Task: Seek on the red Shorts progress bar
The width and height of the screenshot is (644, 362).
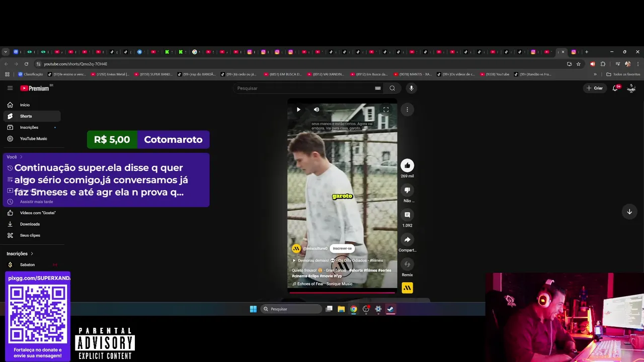Action: pos(342,292)
